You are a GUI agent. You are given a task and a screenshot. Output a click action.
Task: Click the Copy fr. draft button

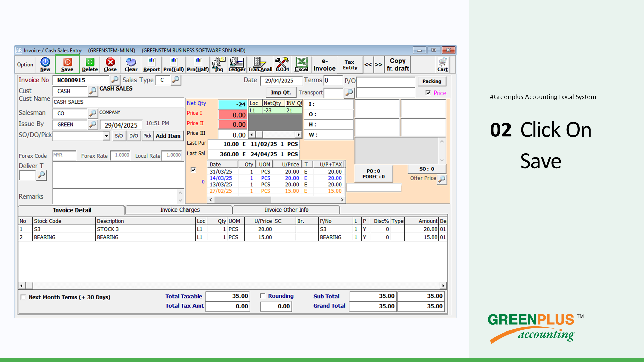pyautogui.click(x=397, y=64)
